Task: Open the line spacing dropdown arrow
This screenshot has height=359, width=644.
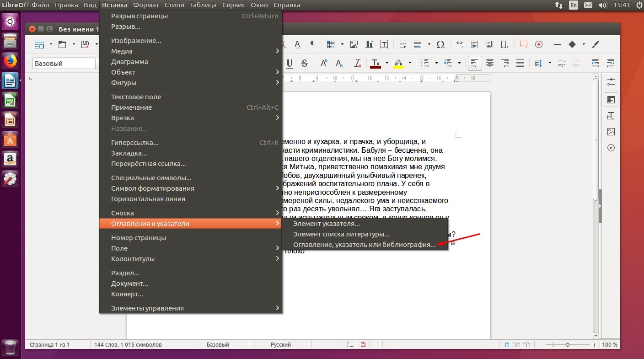Action: [550, 63]
